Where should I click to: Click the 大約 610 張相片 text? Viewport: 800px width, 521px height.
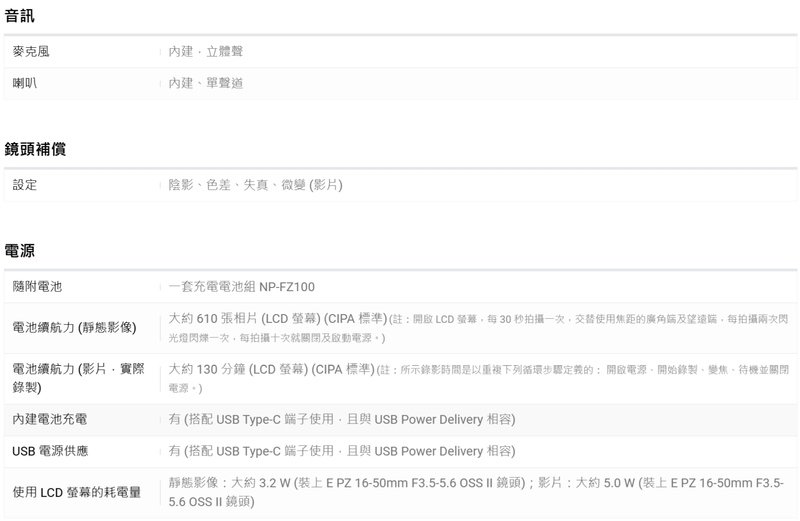[x=213, y=319]
